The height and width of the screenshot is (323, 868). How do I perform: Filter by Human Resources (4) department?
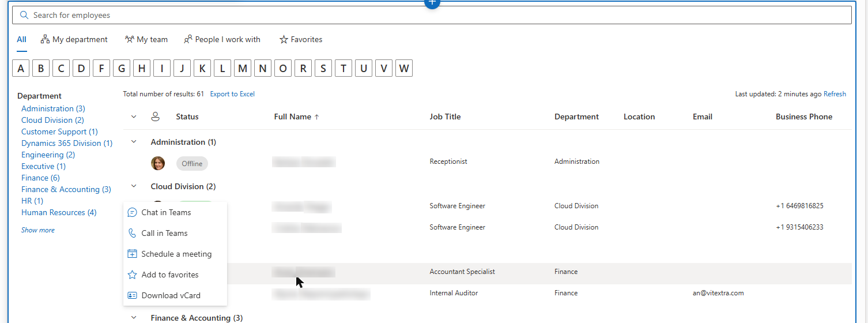coord(59,212)
